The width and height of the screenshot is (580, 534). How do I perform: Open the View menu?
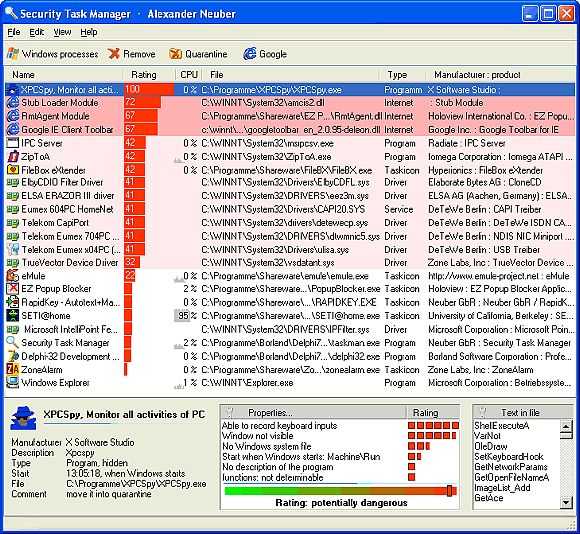coord(62,32)
